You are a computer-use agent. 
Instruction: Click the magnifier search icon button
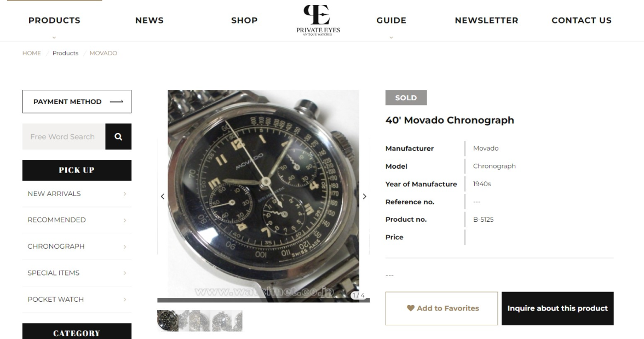coord(118,137)
